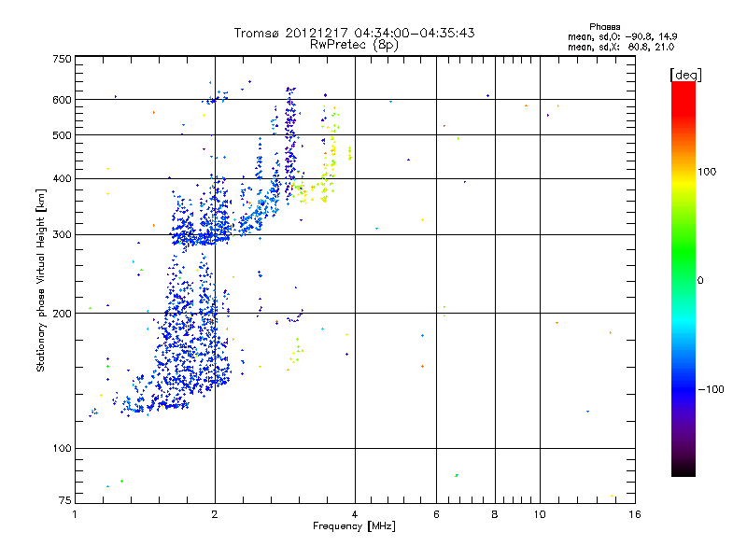Click the x-axis tick label '2'

pyautogui.click(x=215, y=514)
